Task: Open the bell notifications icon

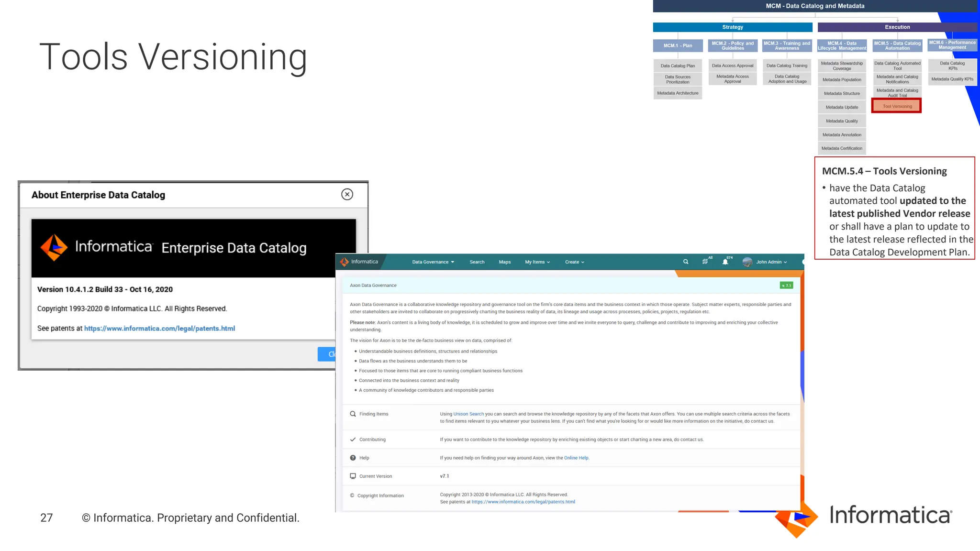Action: tap(725, 262)
